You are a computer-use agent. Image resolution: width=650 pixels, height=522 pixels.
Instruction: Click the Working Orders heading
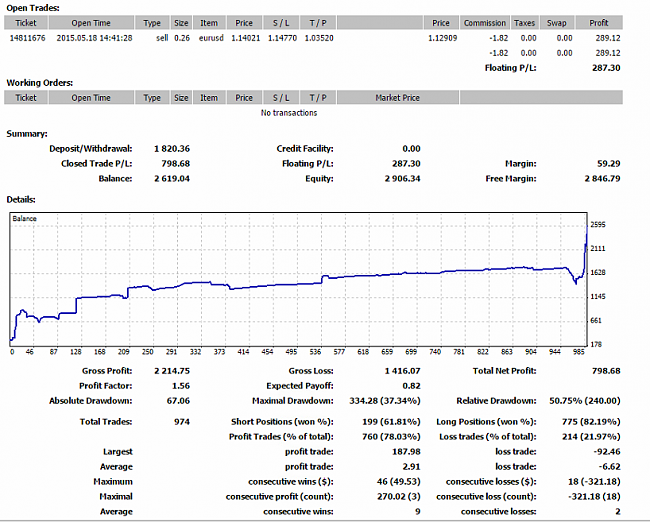point(39,83)
